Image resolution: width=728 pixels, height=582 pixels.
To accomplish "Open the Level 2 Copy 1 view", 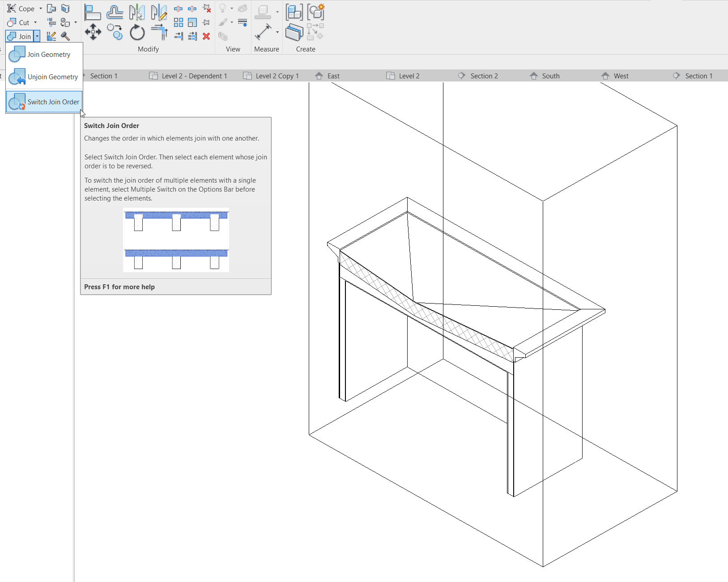I will click(x=277, y=76).
